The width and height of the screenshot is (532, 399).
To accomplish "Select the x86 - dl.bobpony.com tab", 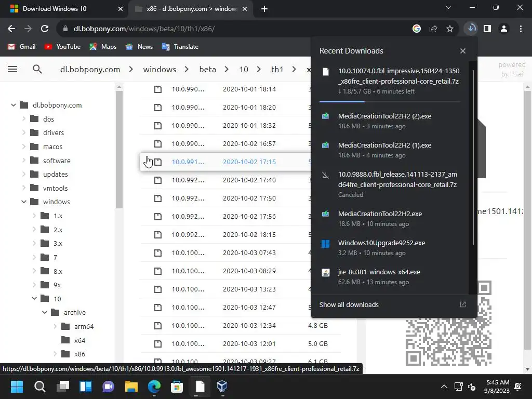I will (191, 9).
